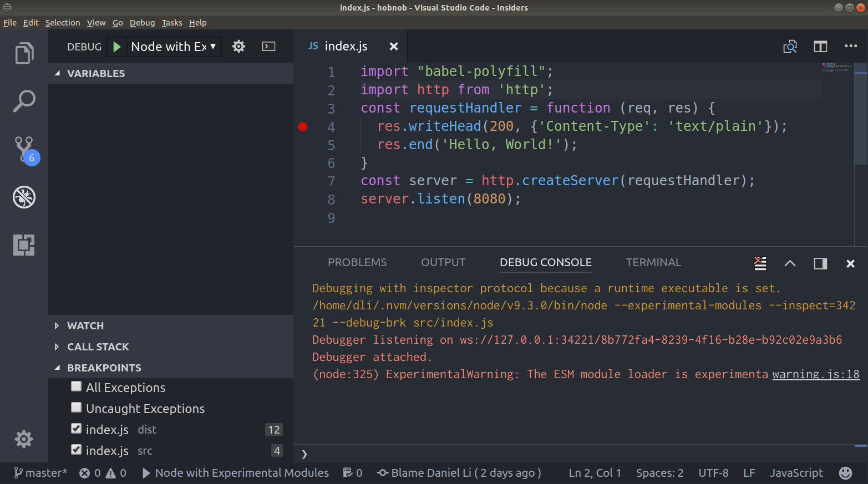Open the warning.js:18 source link
This screenshot has height=484, width=868.
click(815, 374)
